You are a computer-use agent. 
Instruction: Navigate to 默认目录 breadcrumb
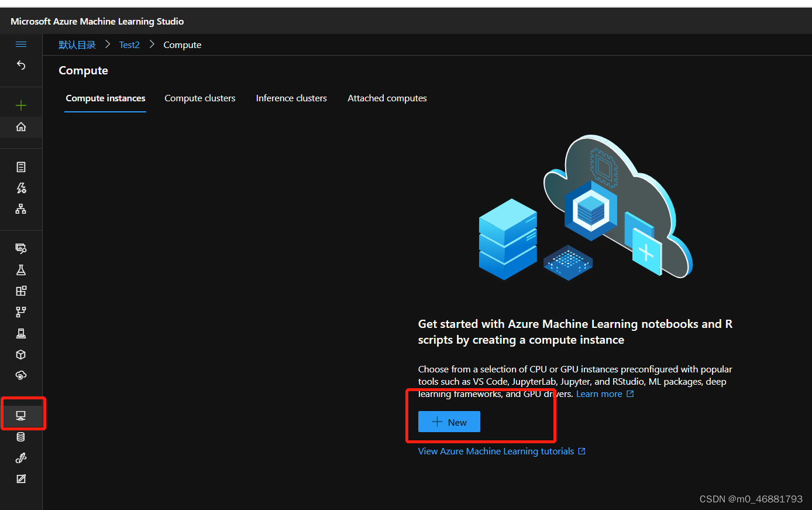point(77,45)
